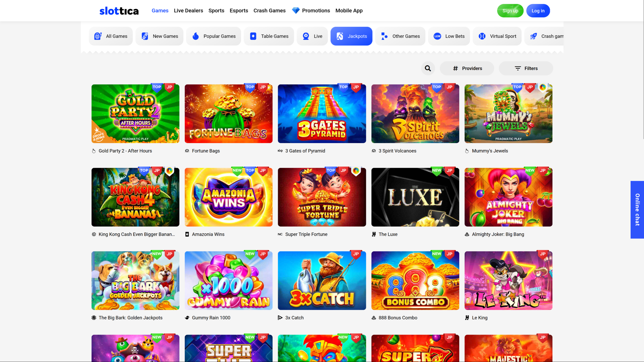Screen dimensions: 644x362
Task: Open the Live games camera icon
Action: pyautogui.click(x=306, y=36)
